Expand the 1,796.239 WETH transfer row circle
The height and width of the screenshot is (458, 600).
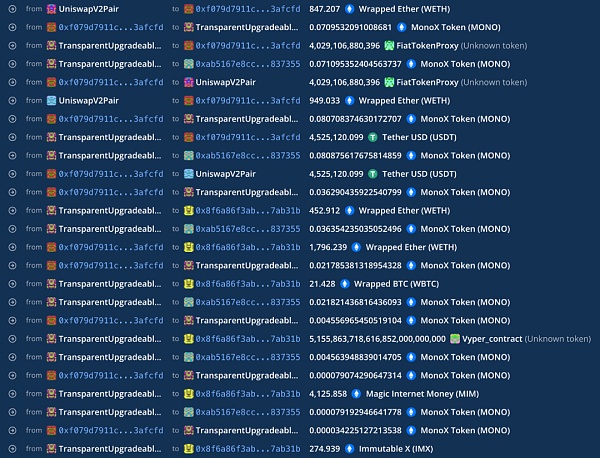tap(12, 247)
